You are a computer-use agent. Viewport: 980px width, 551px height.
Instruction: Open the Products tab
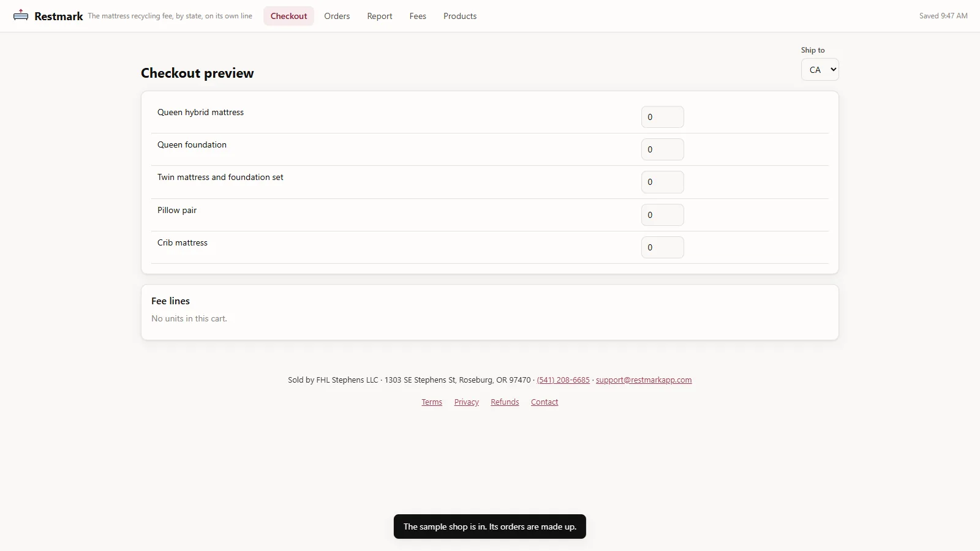[x=460, y=16]
